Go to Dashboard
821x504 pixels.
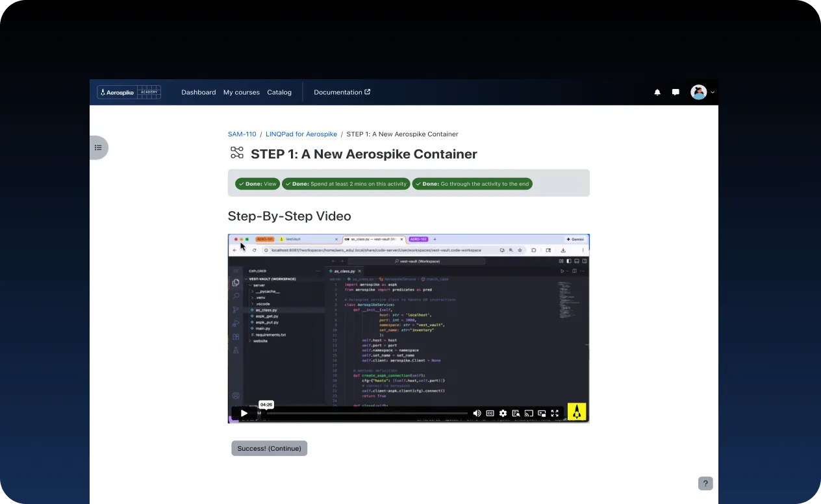tap(198, 92)
